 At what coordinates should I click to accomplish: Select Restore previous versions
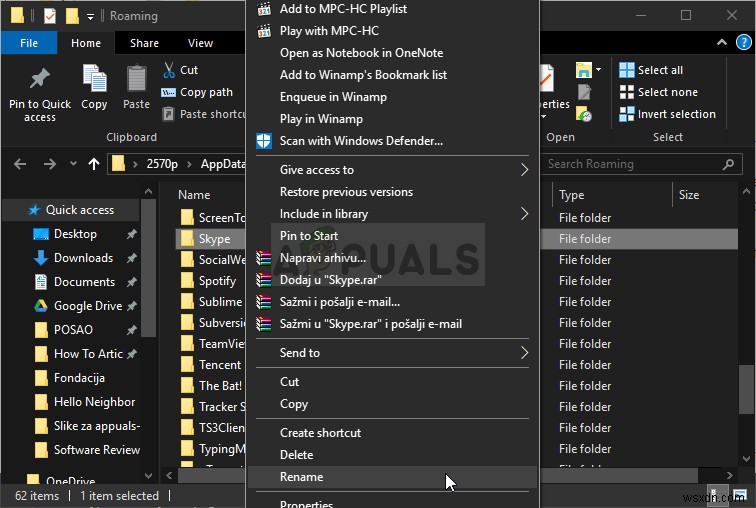392,192
